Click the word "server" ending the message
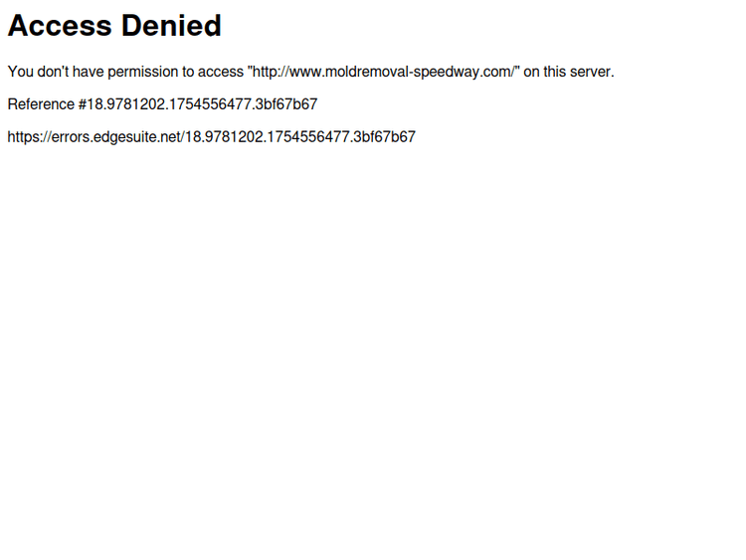This screenshot has width=746, height=560. click(x=590, y=72)
